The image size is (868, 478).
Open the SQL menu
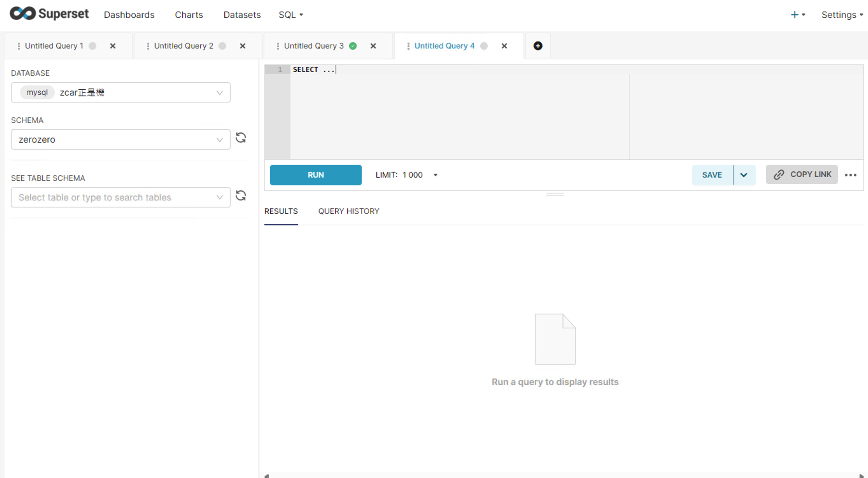pyautogui.click(x=290, y=15)
